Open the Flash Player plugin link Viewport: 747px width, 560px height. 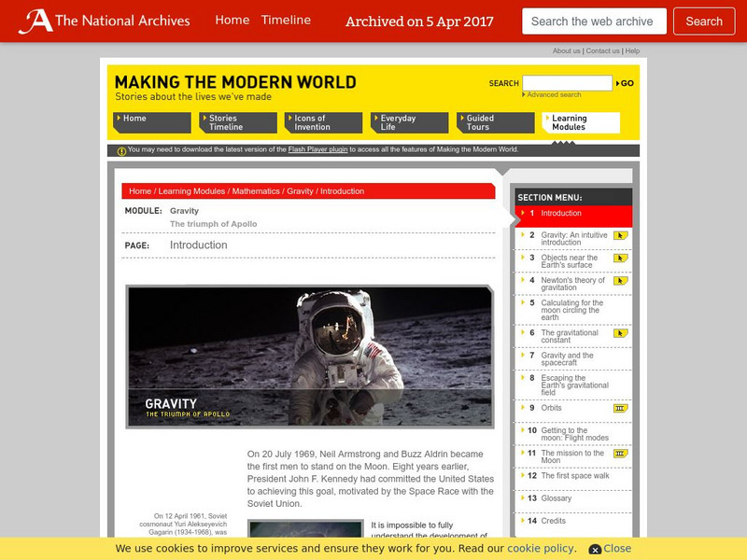tap(317, 149)
